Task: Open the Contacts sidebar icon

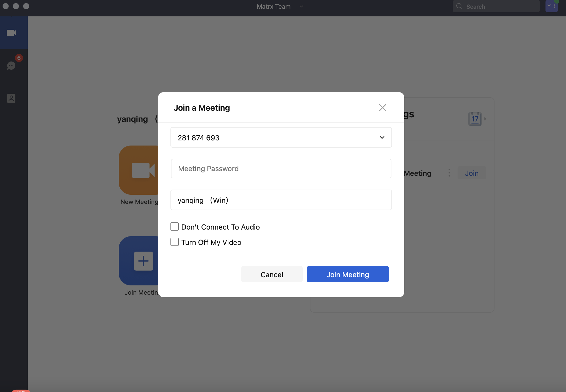Action: [x=11, y=98]
